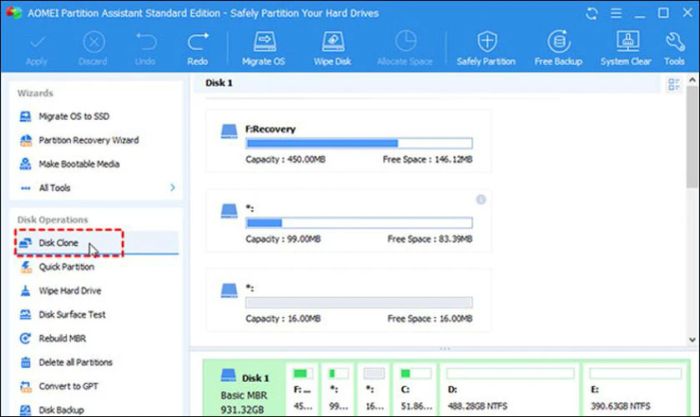Click the refresh icon in the title bar
Screen dimensions: 700x417
(x=592, y=13)
